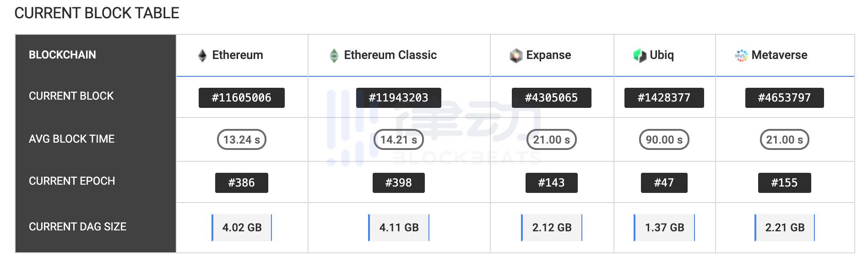Image resolution: width=868 pixels, height=256 pixels.
Task: Open the Ethereum Classic column header
Action: point(390,55)
